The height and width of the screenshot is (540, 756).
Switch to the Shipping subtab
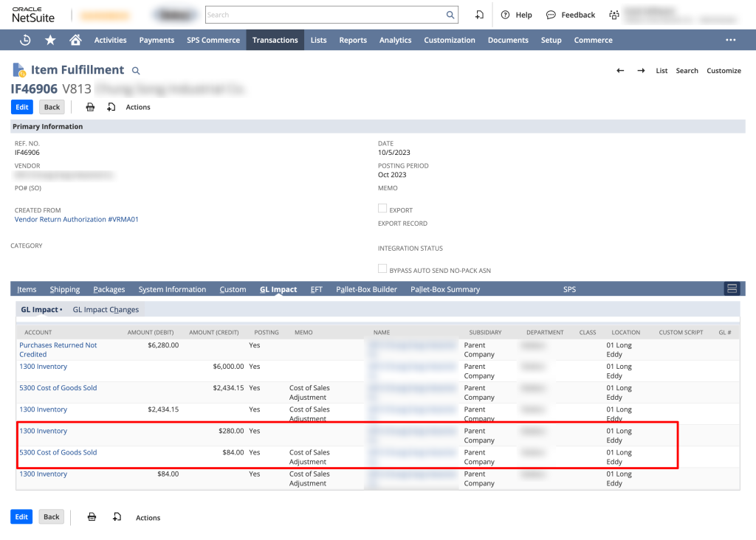click(65, 289)
